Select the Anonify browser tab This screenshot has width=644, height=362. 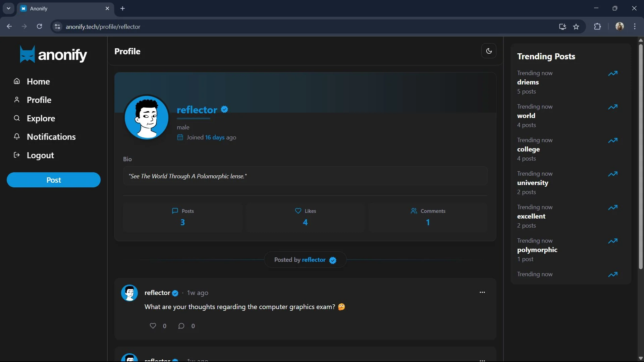click(x=65, y=8)
